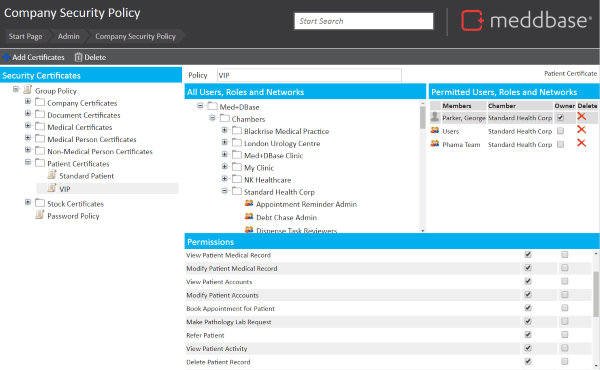Viewport: 600px width, 370px height.
Task: Check second Modify Patient Accounts checkbox
Action: pyautogui.click(x=564, y=295)
